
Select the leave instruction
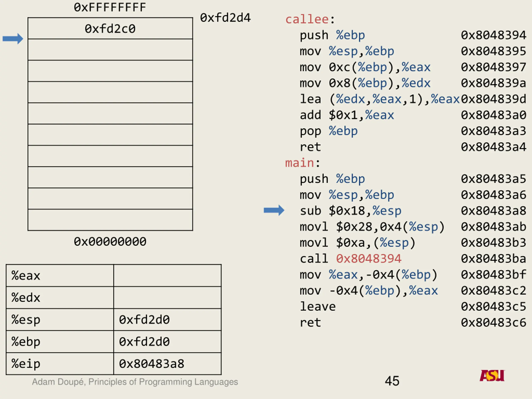[x=318, y=307]
